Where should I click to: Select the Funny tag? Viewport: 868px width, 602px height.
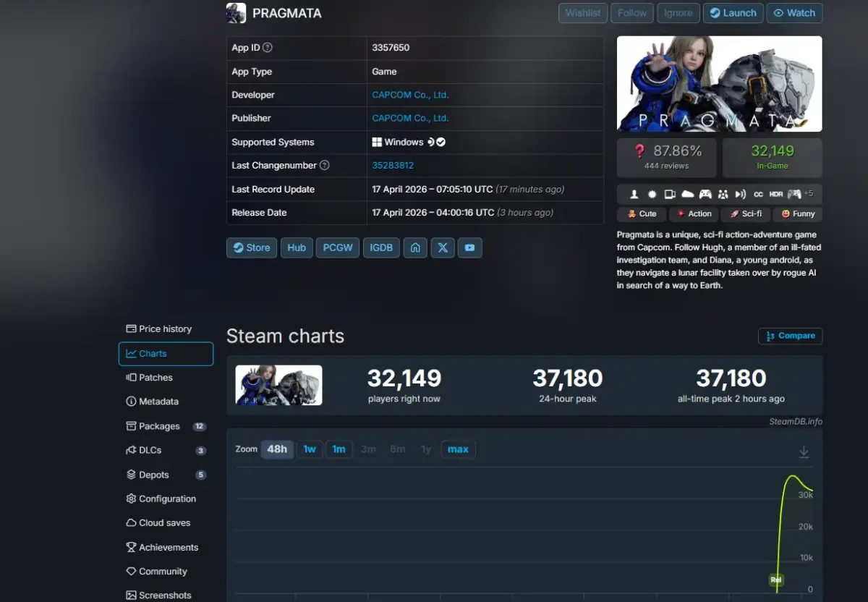click(798, 214)
